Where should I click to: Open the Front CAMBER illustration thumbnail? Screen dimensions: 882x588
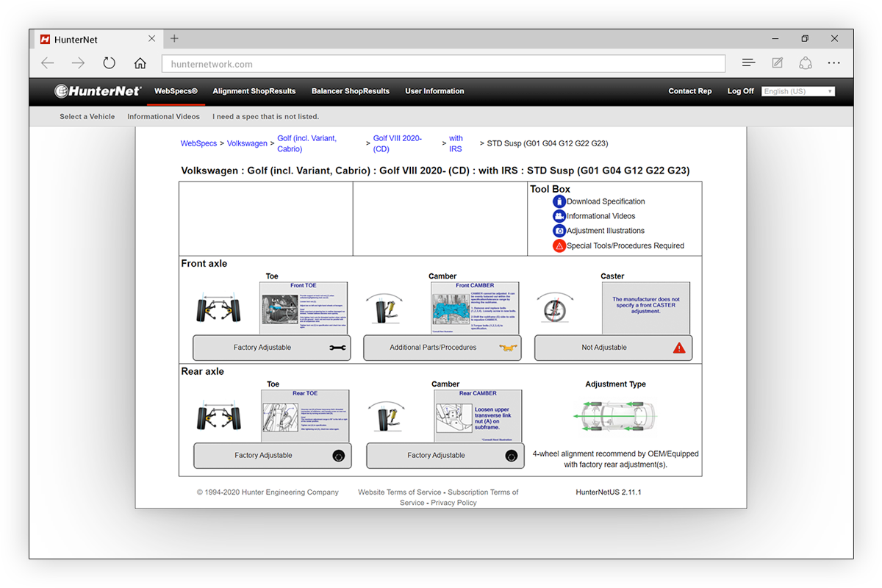click(x=475, y=308)
